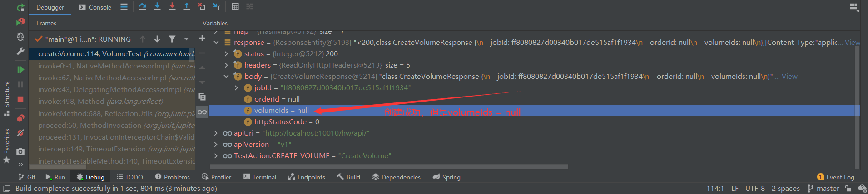
Task: Resume the program with the green play icon
Action: click(x=20, y=69)
